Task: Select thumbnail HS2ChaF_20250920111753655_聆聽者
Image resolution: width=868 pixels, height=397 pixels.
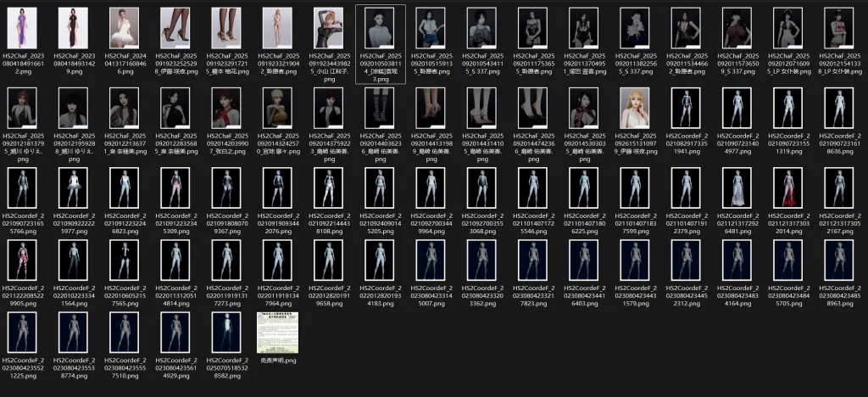Action: [532, 28]
